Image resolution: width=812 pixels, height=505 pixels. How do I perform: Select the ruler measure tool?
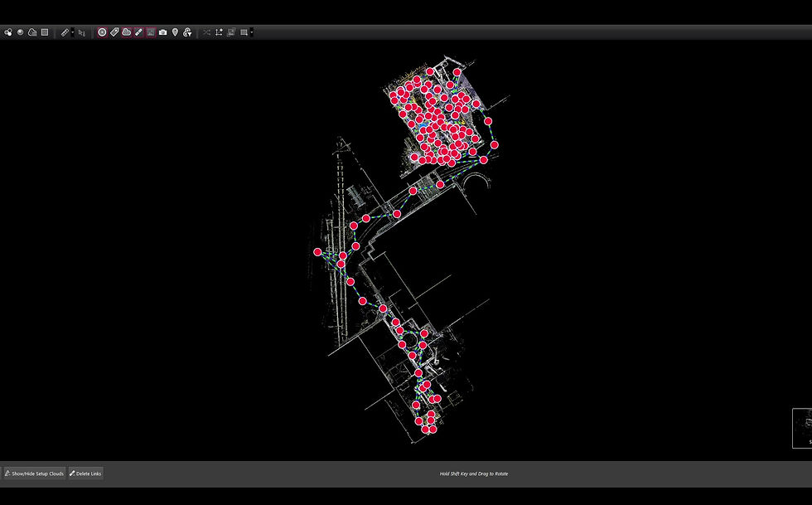click(x=65, y=32)
